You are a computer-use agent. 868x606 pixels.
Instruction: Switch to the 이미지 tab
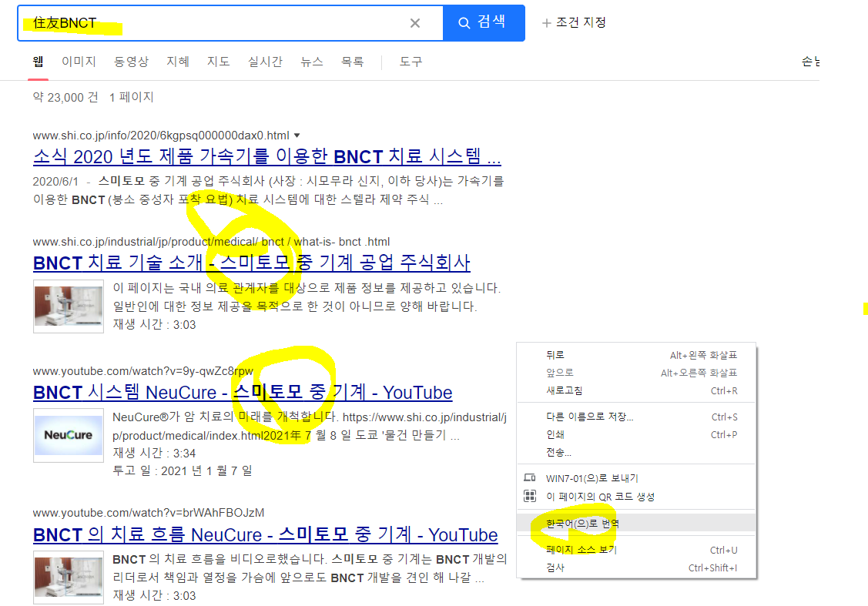coord(79,62)
